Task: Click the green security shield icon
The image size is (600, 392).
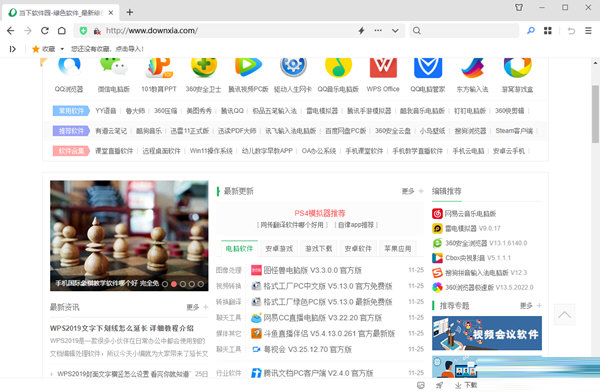Action: coord(83,31)
